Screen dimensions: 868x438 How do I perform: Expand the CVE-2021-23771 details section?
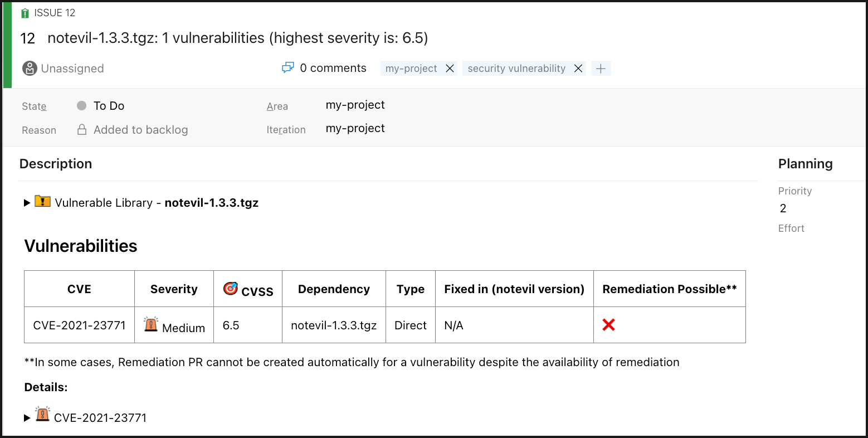pos(27,418)
